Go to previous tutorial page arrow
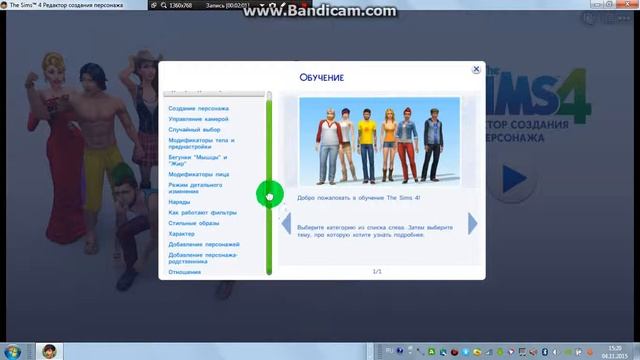Viewport: 640px width, 360px height. pos(286,223)
